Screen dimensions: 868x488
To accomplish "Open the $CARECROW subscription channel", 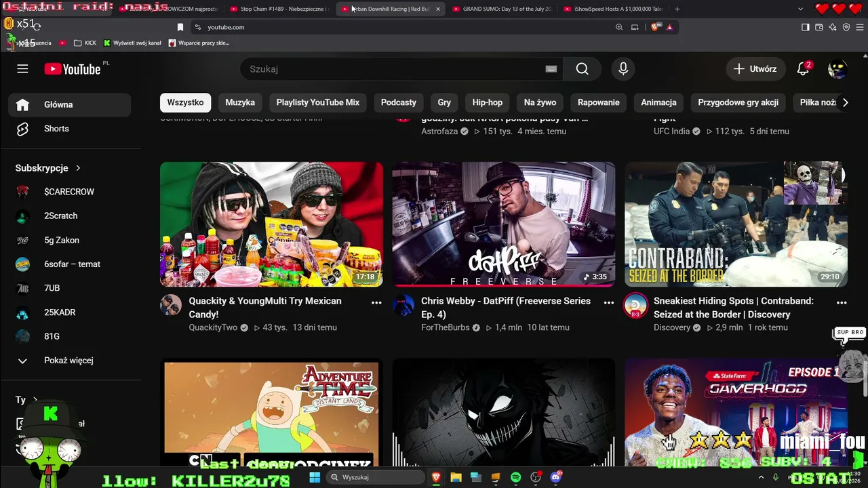I will tap(69, 192).
